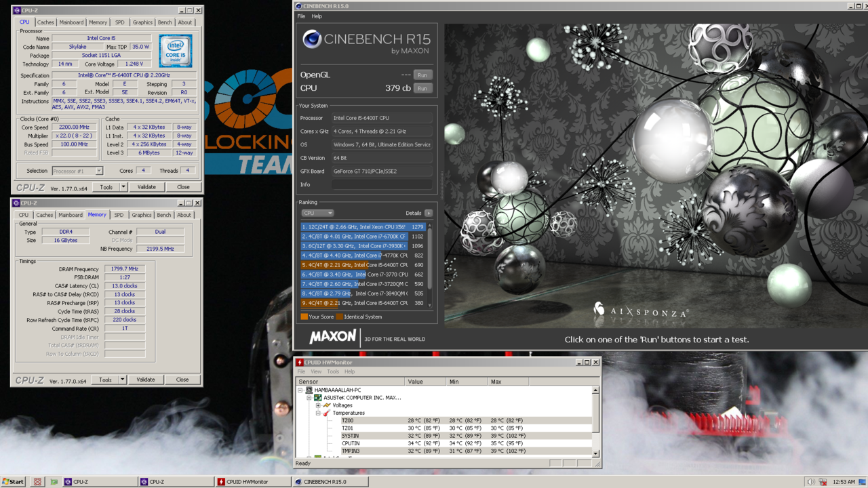
Task: Click the HWMonitor title bar lightning icon
Action: [x=300, y=362]
